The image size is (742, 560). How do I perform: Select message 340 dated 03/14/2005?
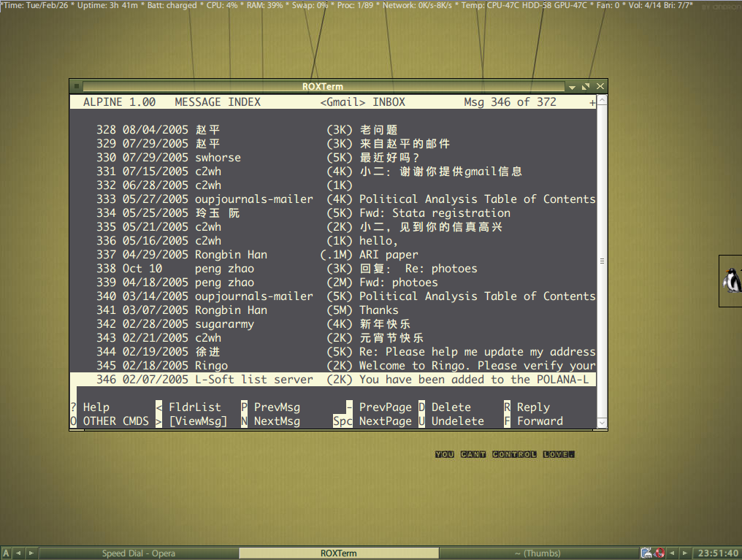[333, 296]
